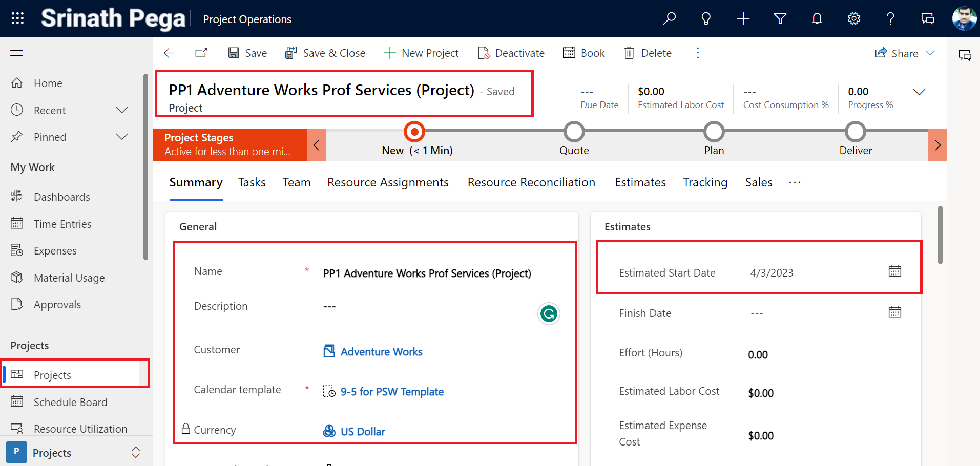Open notifications bell icon

coord(817,19)
